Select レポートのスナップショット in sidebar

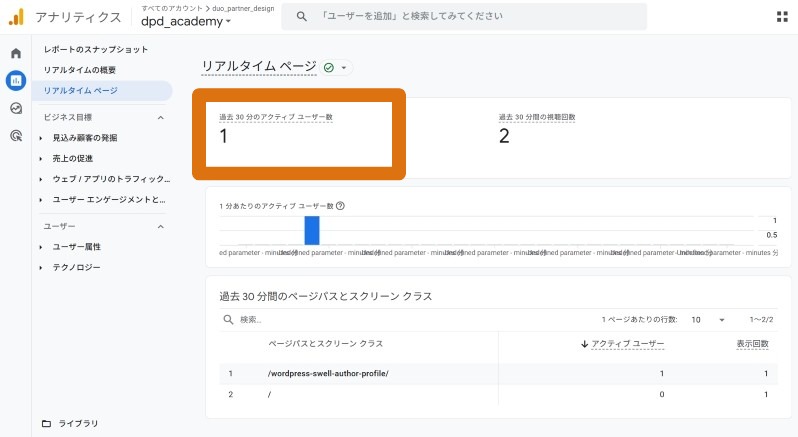(x=95, y=49)
